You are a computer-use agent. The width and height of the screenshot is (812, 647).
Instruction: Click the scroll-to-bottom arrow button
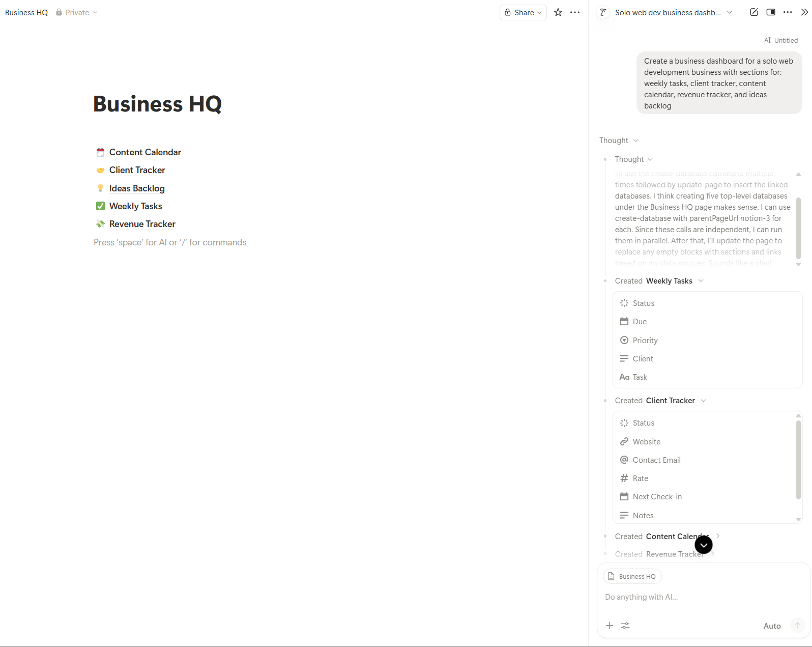(704, 545)
